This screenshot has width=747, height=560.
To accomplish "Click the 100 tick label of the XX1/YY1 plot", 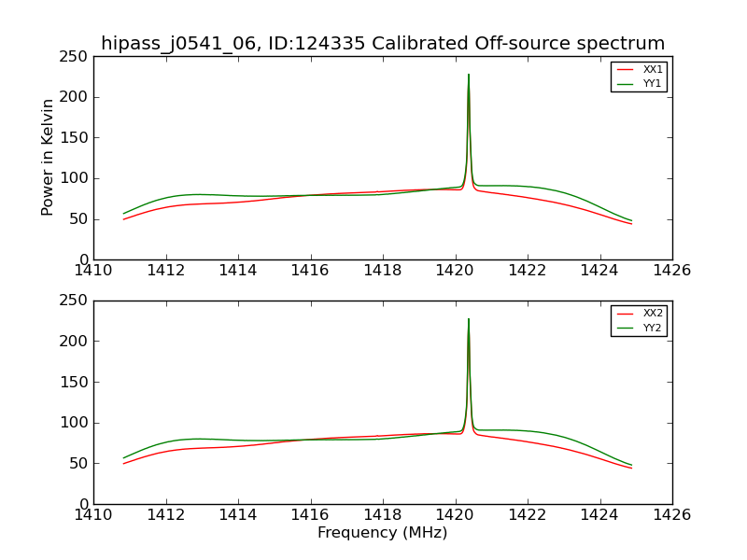I will click(74, 178).
